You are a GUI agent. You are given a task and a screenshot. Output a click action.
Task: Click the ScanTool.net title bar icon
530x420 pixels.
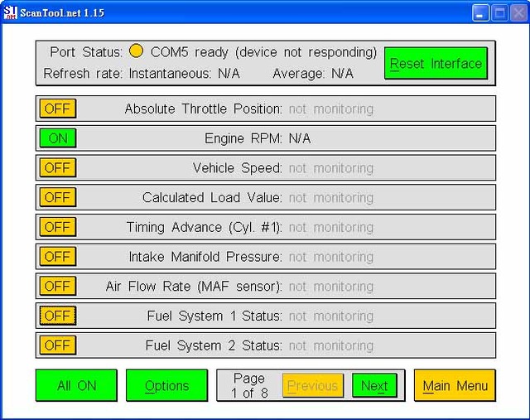coord(11,12)
